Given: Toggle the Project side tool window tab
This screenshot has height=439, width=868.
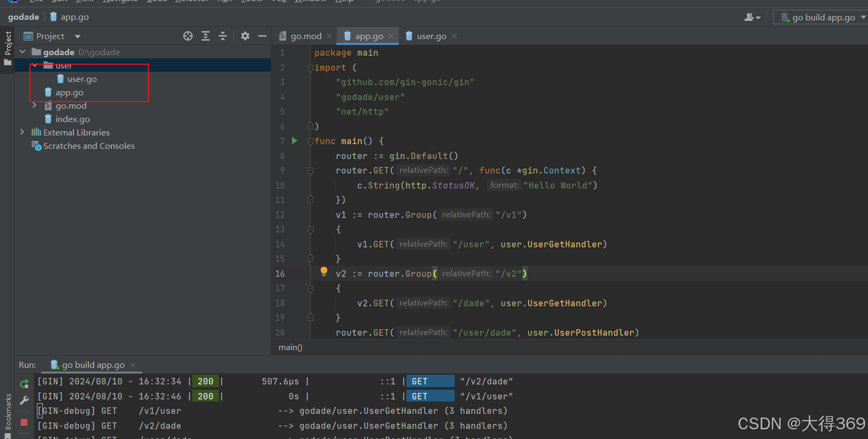Looking at the screenshot, I should [x=7, y=48].
